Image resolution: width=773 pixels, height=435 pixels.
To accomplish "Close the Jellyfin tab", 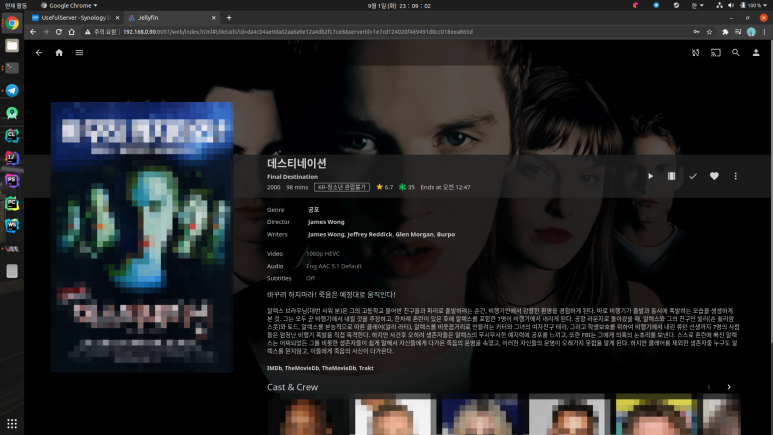I will click(213, 18).
